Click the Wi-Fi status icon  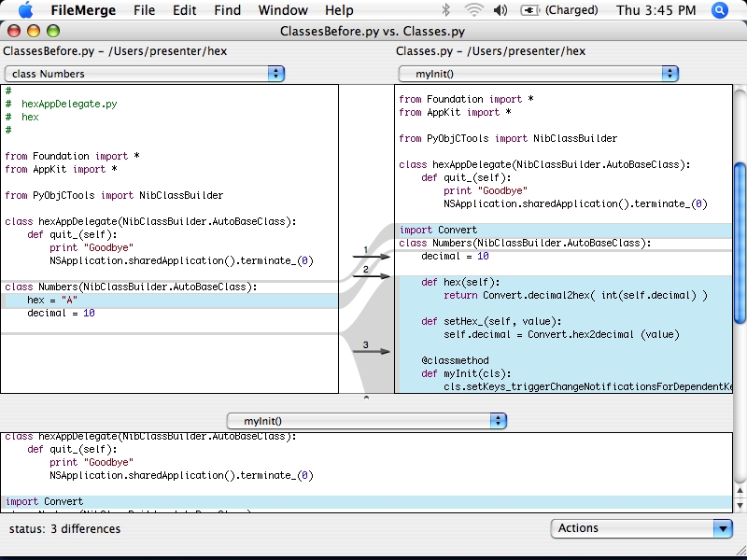[473, 10]
